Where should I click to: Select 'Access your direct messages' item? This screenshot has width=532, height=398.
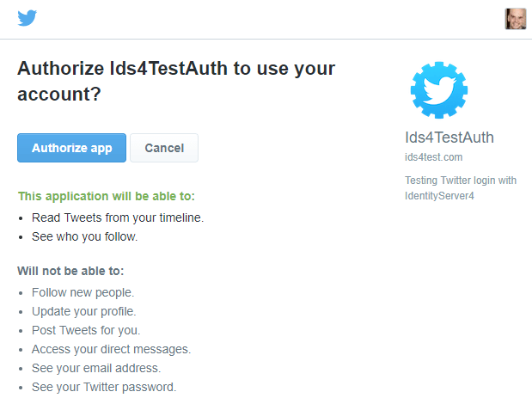[x=111, y=349]
